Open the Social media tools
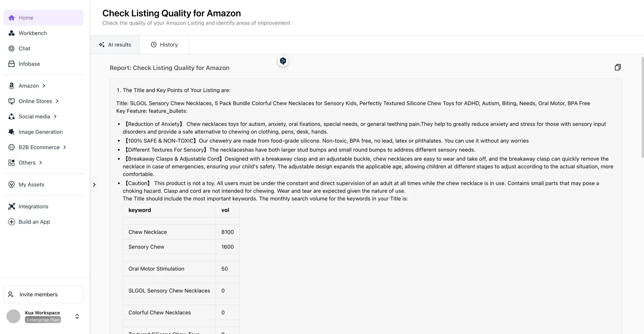 (x=34, y=116)
